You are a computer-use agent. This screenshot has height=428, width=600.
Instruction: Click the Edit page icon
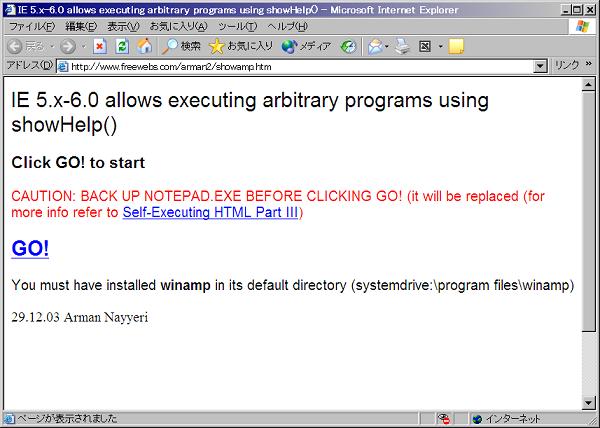[425, 47]
